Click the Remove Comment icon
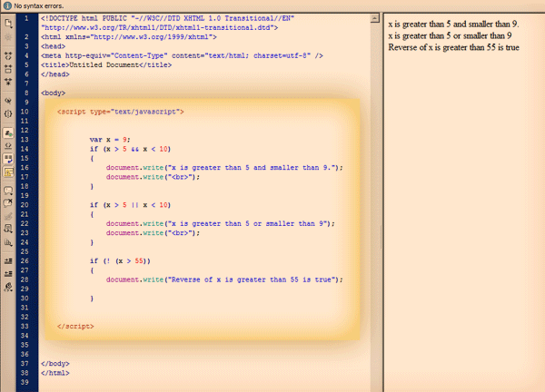 coord(8,203)
